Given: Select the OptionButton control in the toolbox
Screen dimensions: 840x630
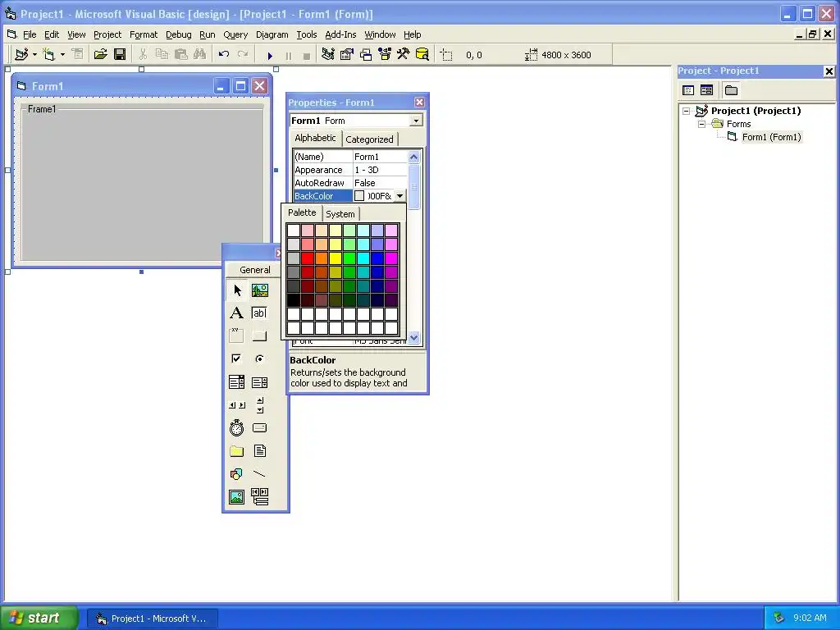Looking at the screenshot, I should 260,359.
